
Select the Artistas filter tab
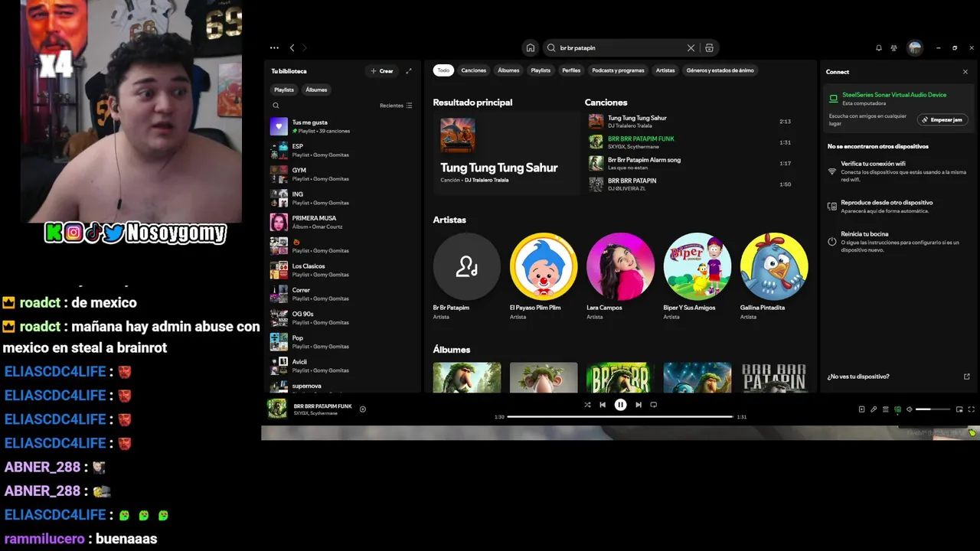coord(665,70)
